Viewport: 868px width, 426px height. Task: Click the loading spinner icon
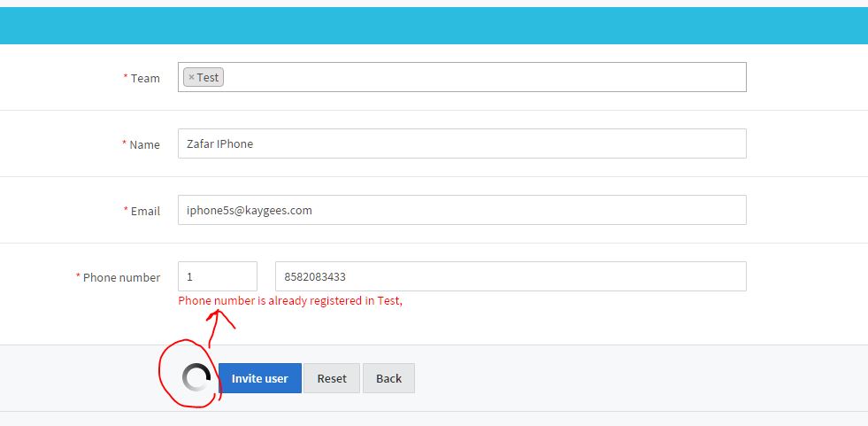click(x=196, y=378)
